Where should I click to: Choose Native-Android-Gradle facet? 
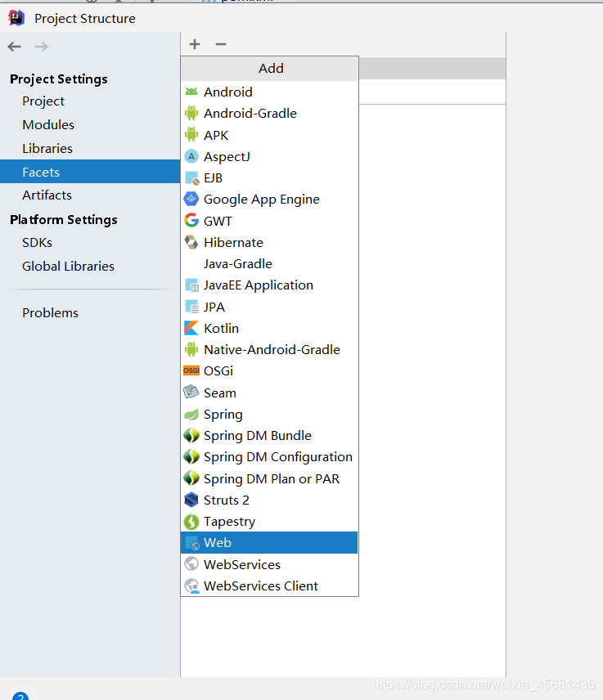[269, 349]
